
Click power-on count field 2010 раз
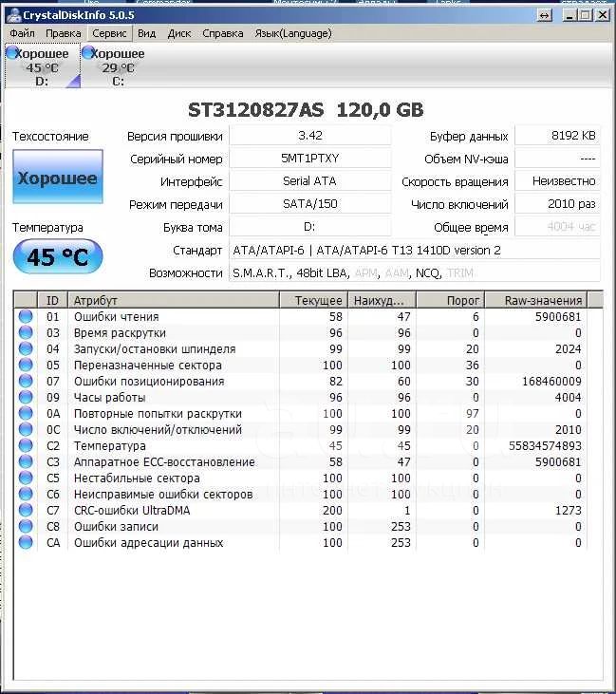[557, 204]
